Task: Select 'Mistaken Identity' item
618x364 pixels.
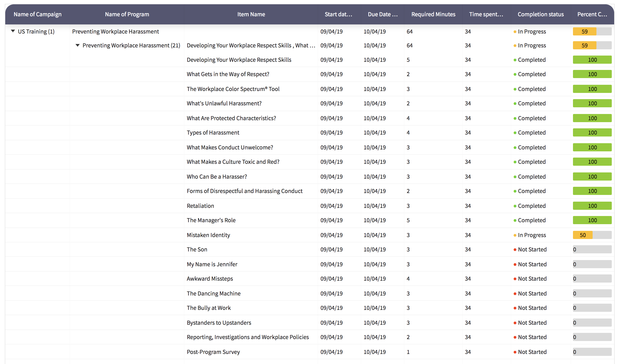Action: point(209,235)
